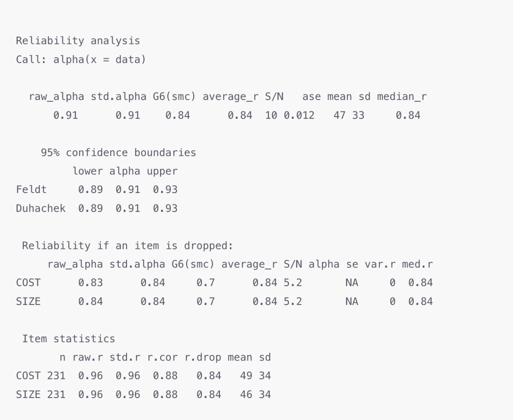This screenshot has width=513, height=420.
Task: Click the '95% confidence boundaries' title
Action: [119, 152]
